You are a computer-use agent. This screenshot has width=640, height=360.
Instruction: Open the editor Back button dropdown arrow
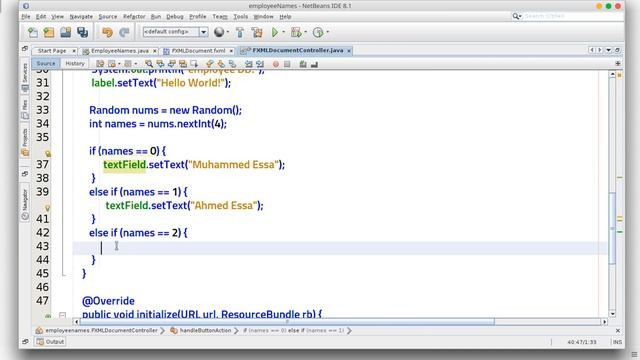pos(119,64)
